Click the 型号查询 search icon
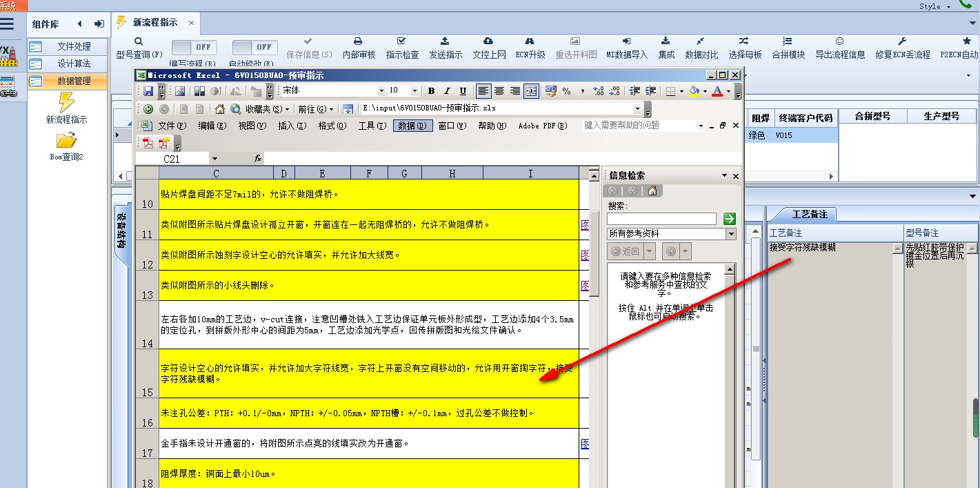This screenshot has width=980, height=488. pyautogui.click(x=139, y=41)
